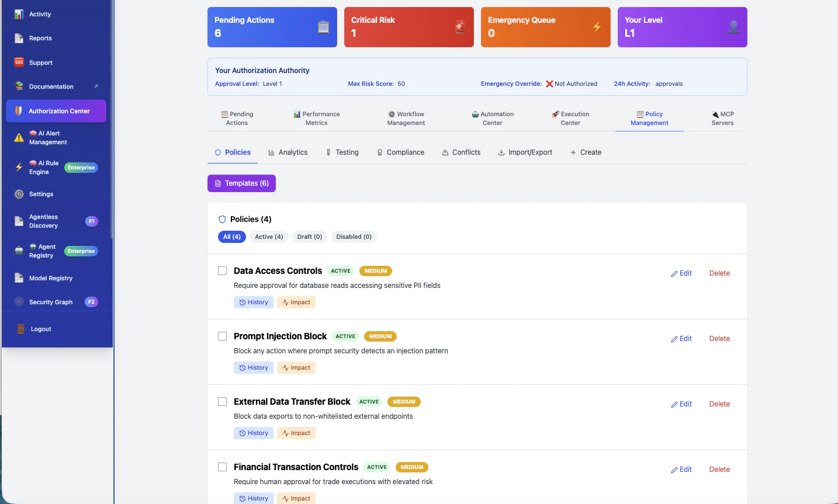
Task: Delete the Prompt Injection Block policy
Action: coord(719,339)
